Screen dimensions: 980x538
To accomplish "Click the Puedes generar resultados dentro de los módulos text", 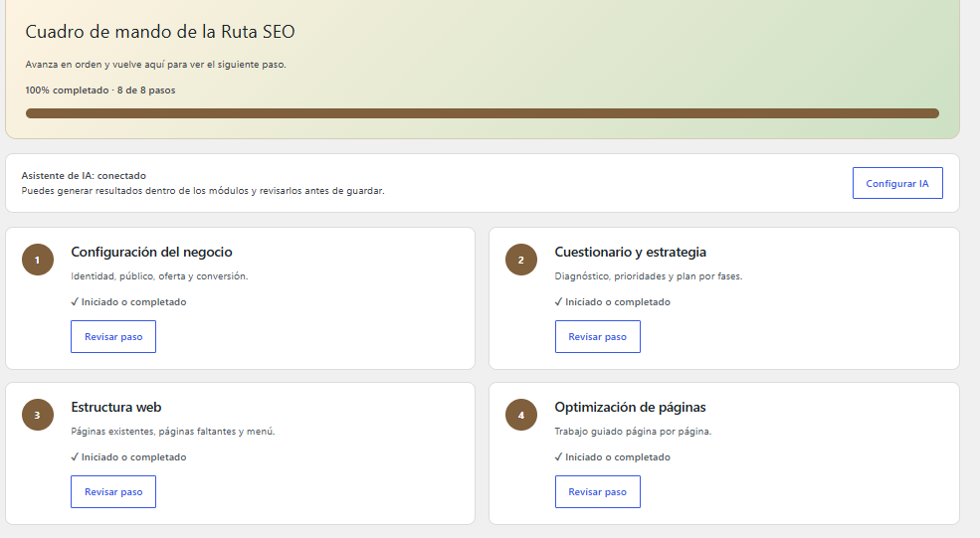I will [x=203, y=191].
